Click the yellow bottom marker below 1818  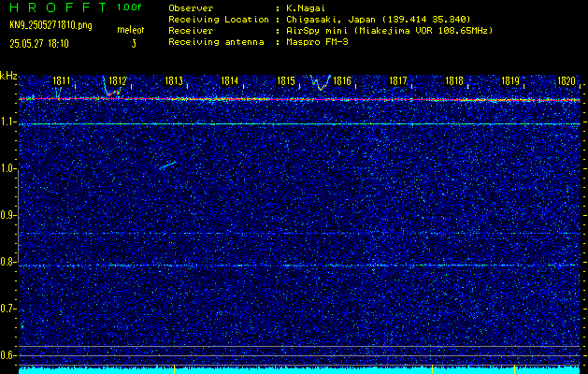433,368
